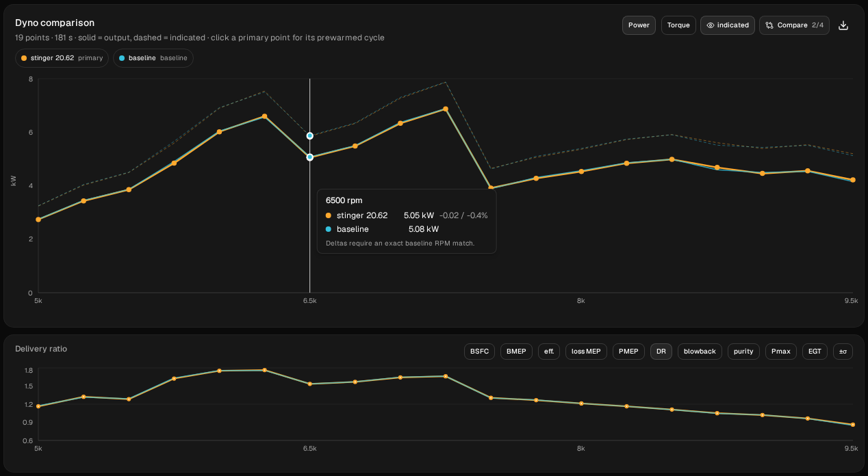Click the power curve point at 9.5k rpm
This screenshot has height=476, width=868.
[x=852, y=180]
